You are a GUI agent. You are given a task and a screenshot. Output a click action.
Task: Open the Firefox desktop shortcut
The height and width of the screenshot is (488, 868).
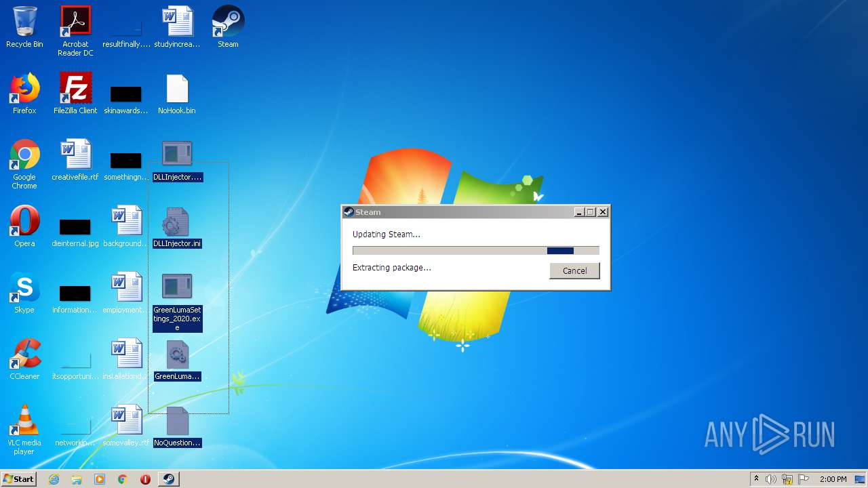[x=24, y=94]
